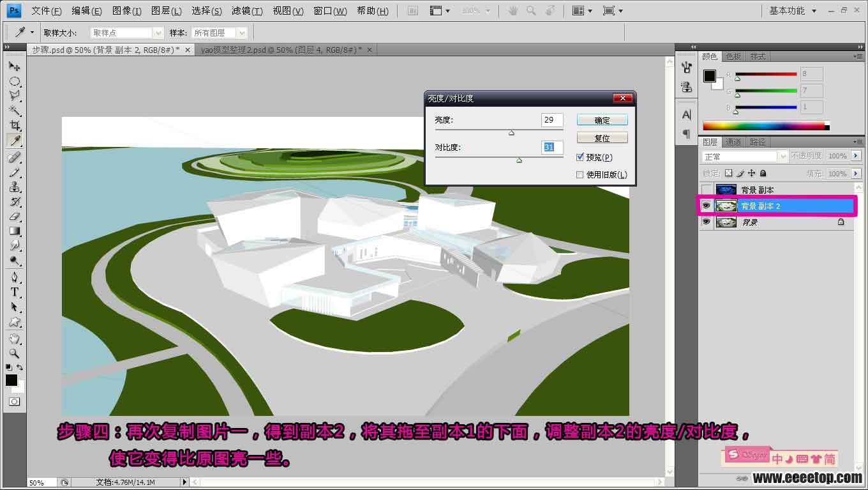Viewport: 868px width, 490px height.
Task: Switch to the 路径 tab
Action: pos(758,142)
